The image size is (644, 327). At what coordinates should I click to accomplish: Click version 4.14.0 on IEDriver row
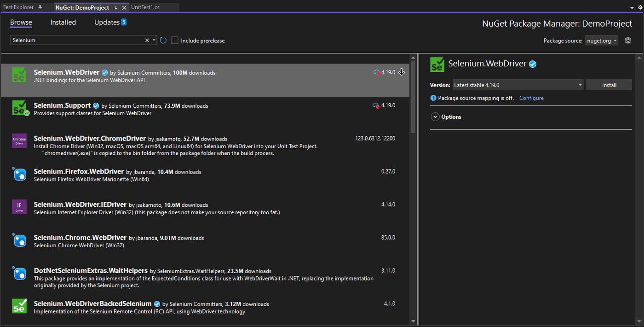388,204
